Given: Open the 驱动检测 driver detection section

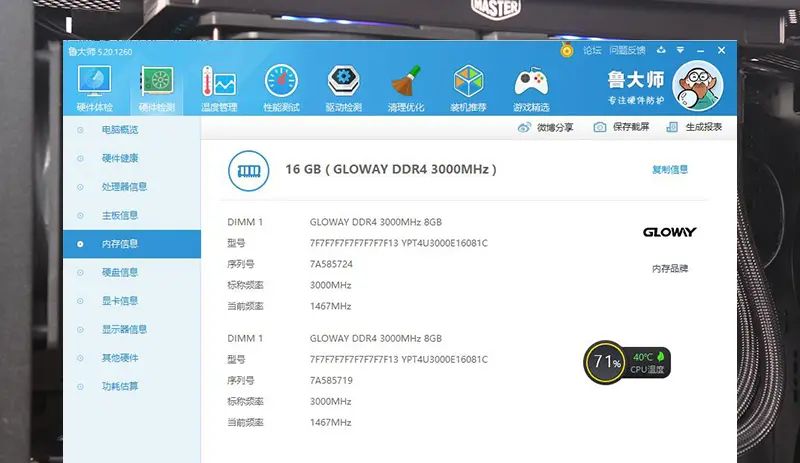Looking at the screenshot, I should point(343,89).
